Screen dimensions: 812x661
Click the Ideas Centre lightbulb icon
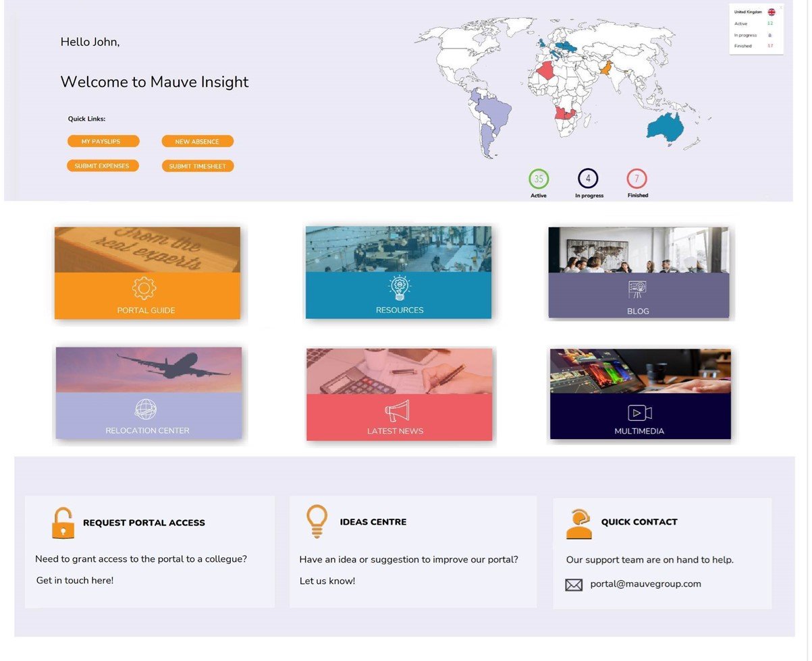click(317, 521)
